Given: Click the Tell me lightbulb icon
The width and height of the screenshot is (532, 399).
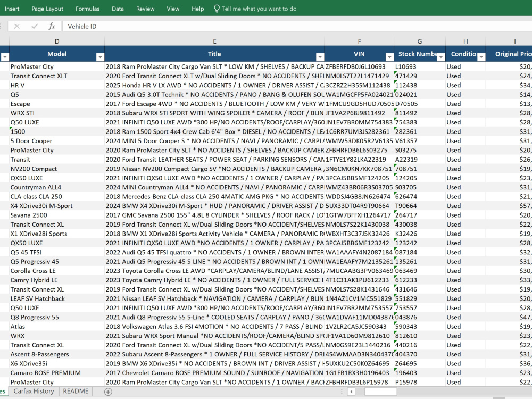Looking at the screenshot, I should click(x=217, y=9).
